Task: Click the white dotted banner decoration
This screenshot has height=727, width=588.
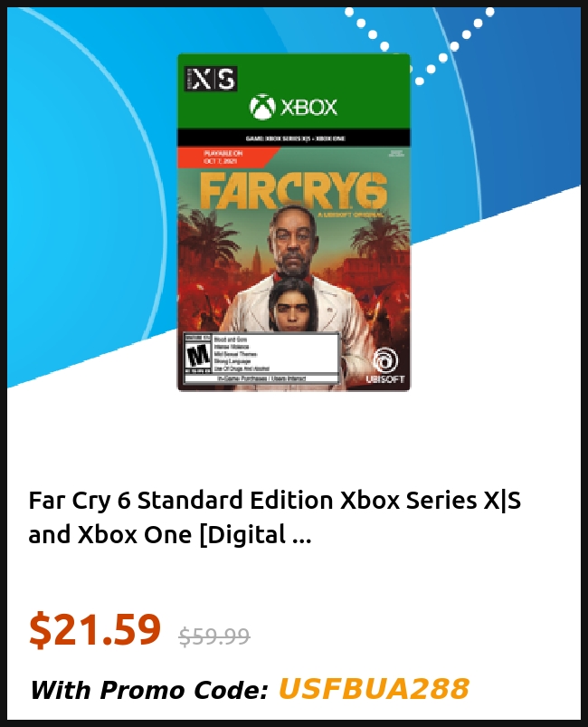Action: pyautogui.click(x=420, y=45)
